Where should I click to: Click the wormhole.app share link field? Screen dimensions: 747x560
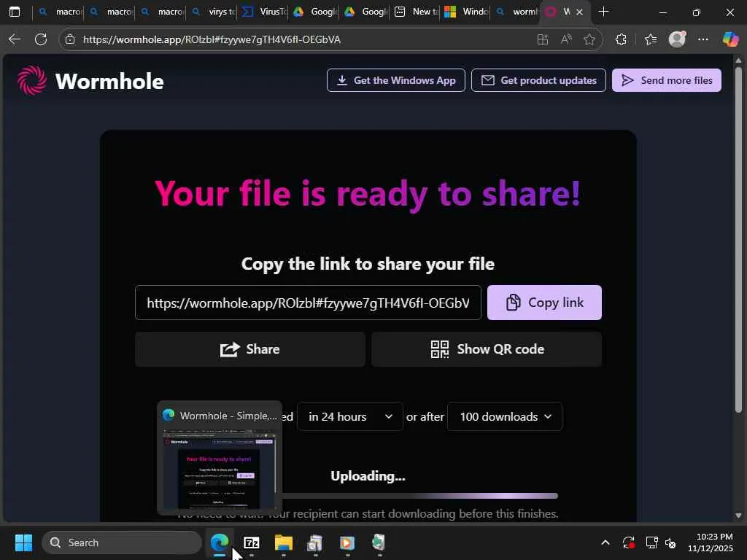308,303
